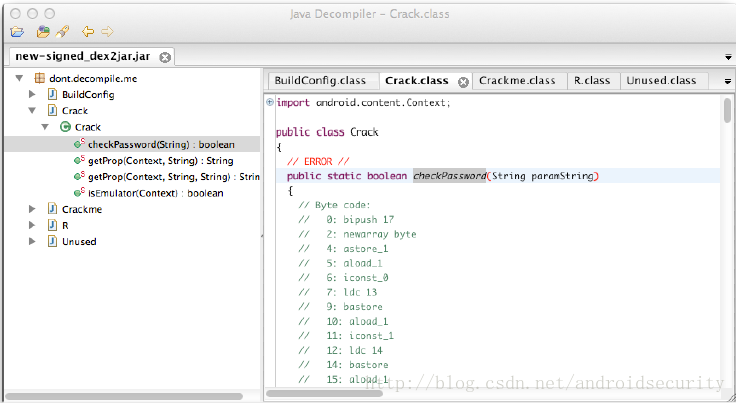Go back with the left arrow icon

point(88,32)
